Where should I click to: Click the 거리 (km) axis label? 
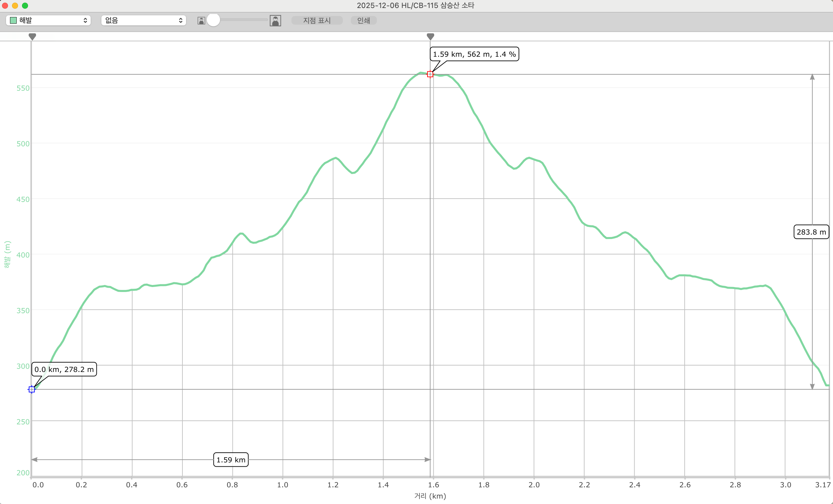(x=430, y=496)
